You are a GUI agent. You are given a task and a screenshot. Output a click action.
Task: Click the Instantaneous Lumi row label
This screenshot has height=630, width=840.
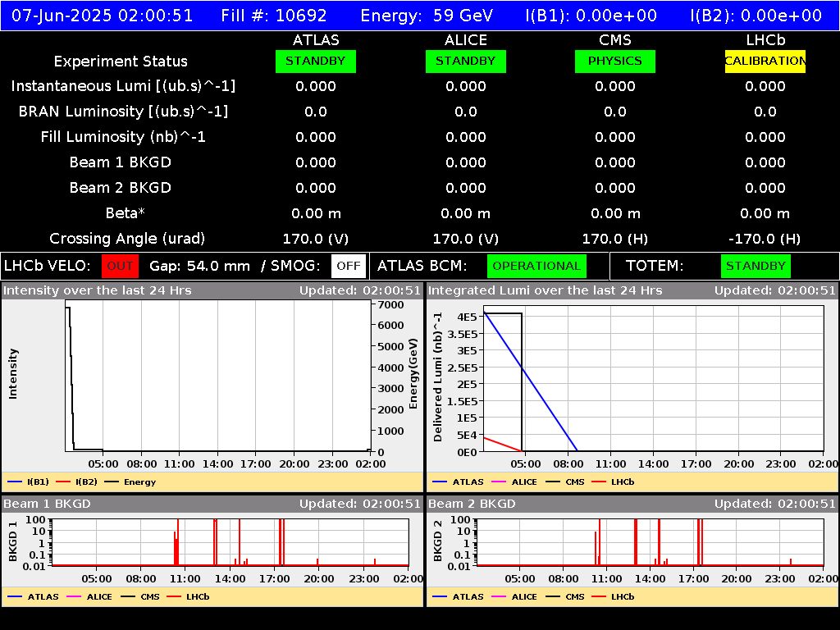[123, 86]
